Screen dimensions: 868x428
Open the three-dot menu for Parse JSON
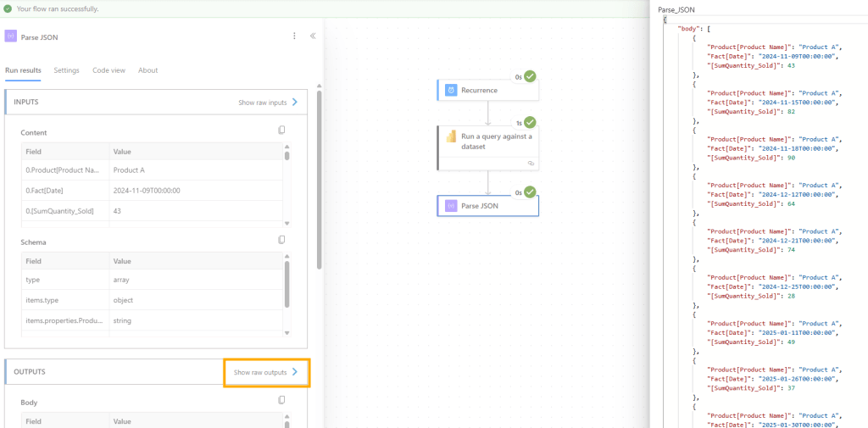pos(294,36)
